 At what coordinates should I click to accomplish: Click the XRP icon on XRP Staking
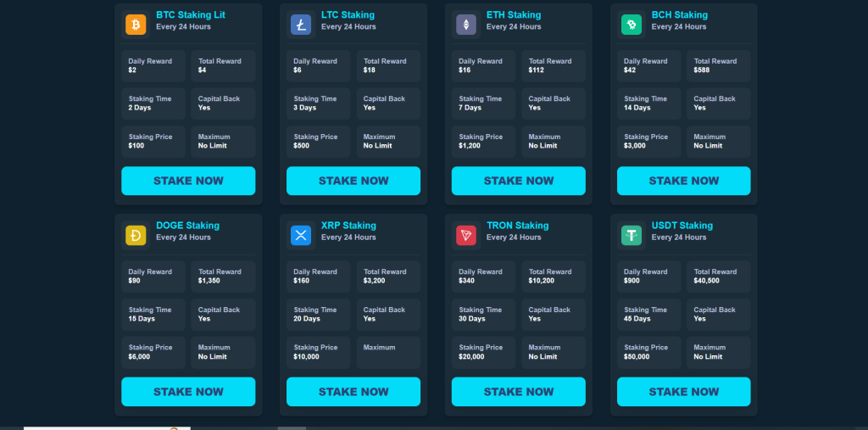pos(301,236)
